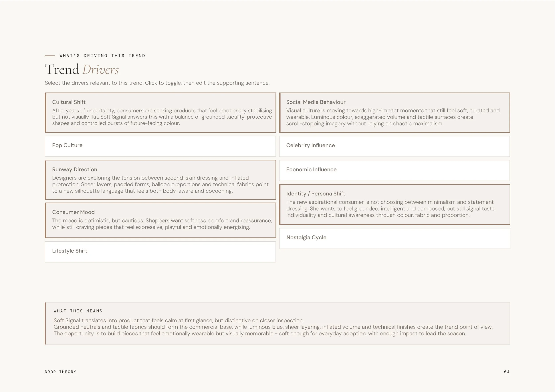
Task: Enable the Celebrity Influence driver
Action: [394, 146]
